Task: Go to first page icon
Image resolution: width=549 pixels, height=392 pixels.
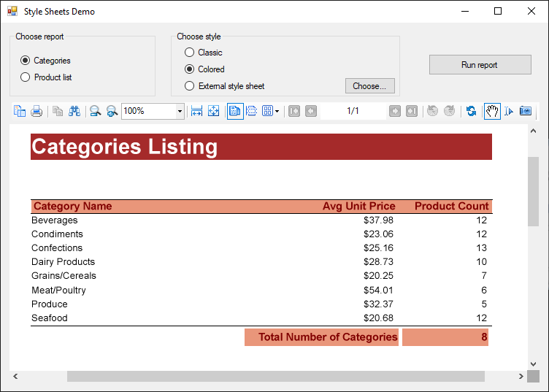Action: tap(294, 111)
